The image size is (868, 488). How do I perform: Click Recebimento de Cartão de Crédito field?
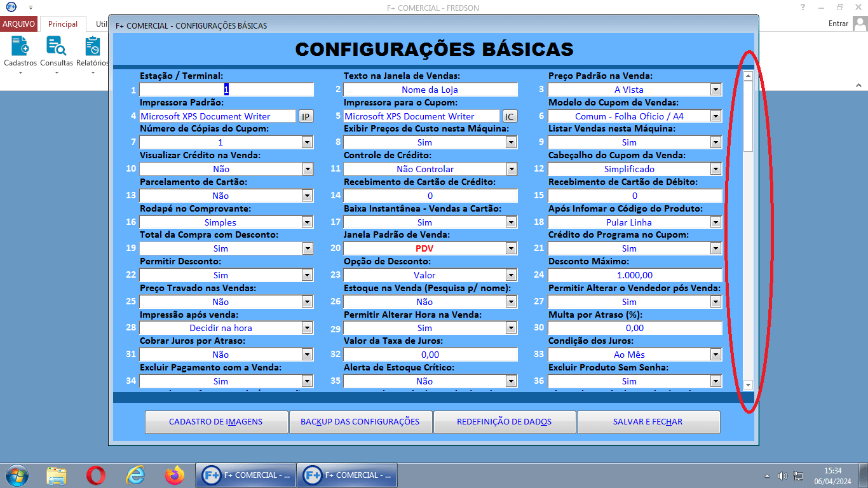tap(430, 196)
